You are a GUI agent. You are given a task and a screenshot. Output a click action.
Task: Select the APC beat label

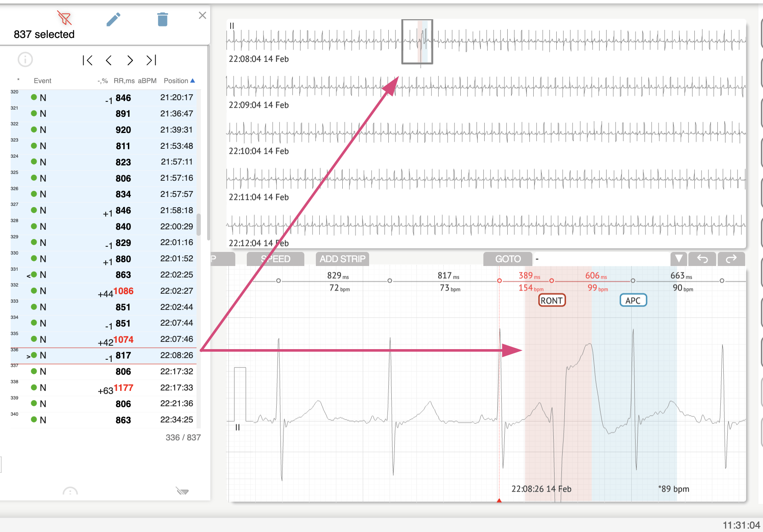point(633,301)
